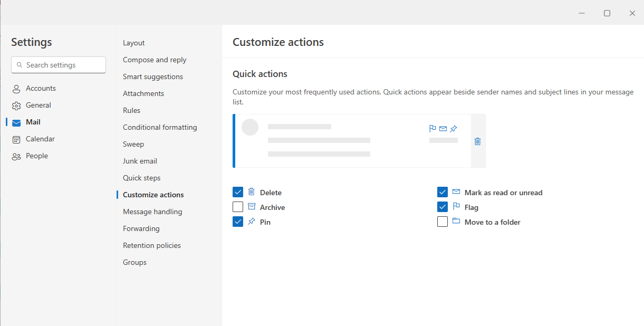Uncheck the Flag quick action checkbox
The image size is (644, 326).
443,207
